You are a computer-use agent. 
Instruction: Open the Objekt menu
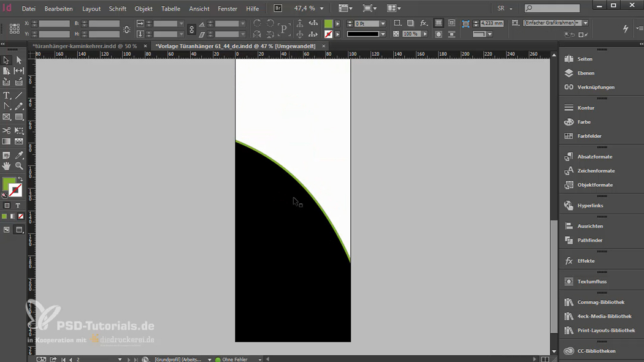[x=144, y=9]
